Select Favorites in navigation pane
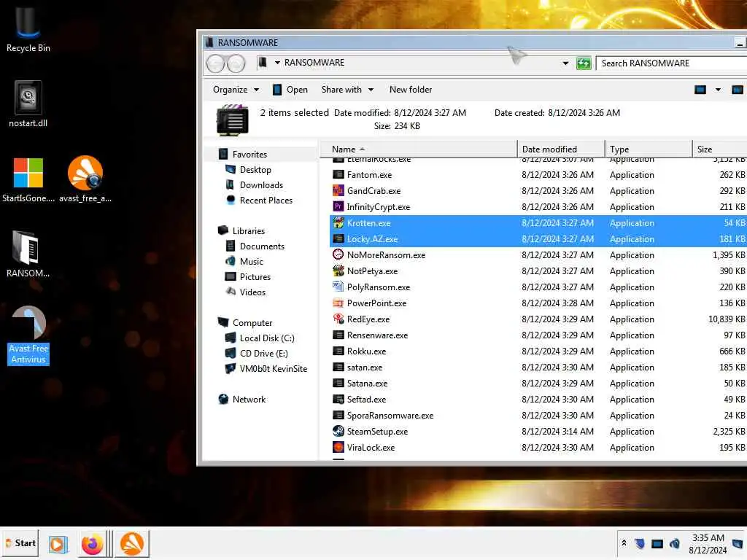The width and height of the screenshot is (747, 560). (243, 155)
